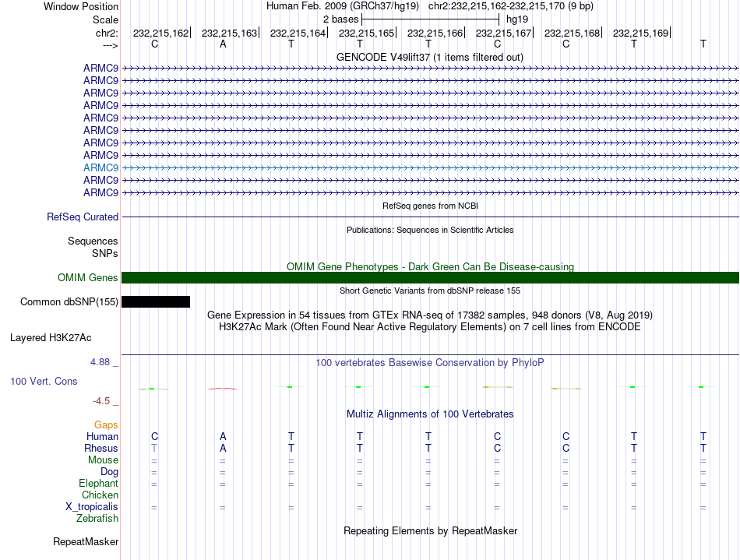The height and width of the screenshot is (560, 740).
Task: Open the GENCODE V49lift37 track title
Action: click(x=429, y=57)
